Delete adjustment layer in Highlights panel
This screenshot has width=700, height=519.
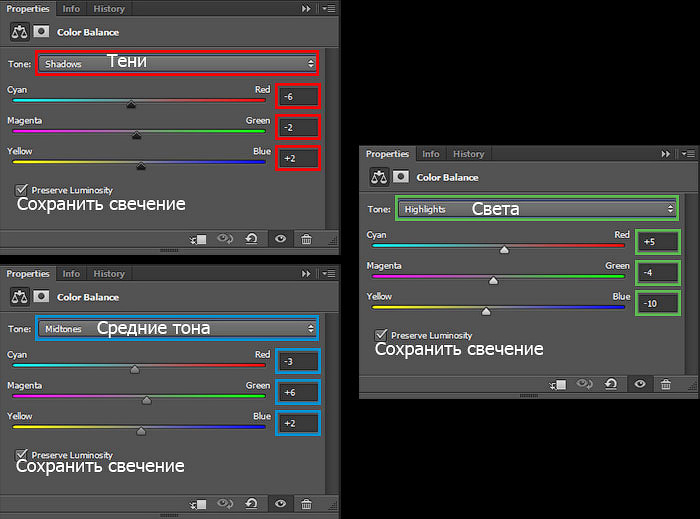click(x=666, y=384)
